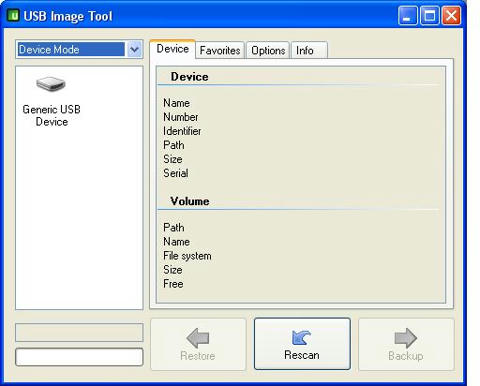Click the Restore button
Image resolution: width=480 pixels, height=386 pixels.
[x=198, y=344]
